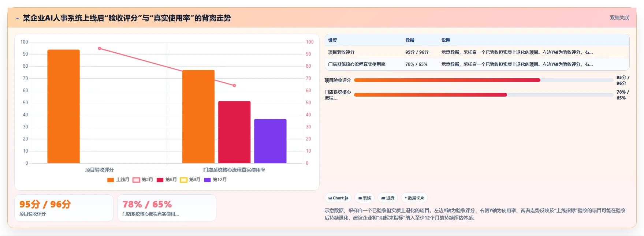Click the crimson bar in the chart
644x236 pixels.
tap(234, 132)
